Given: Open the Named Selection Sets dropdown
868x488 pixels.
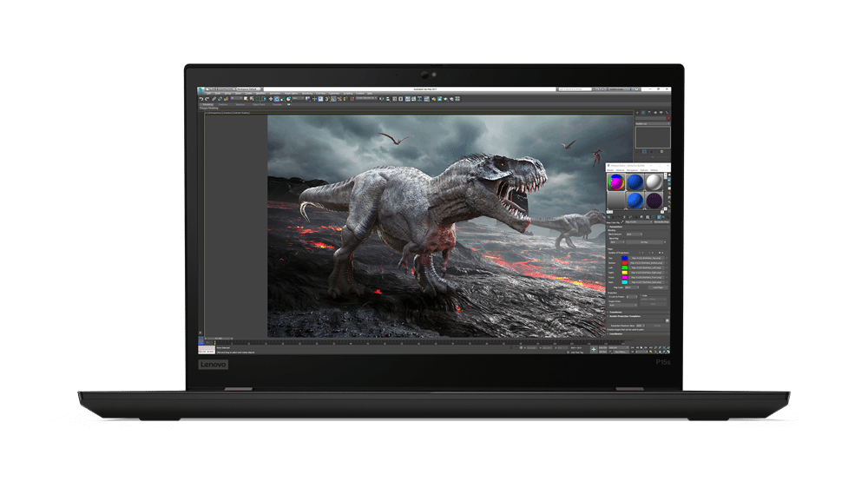Looking at the screenshot, I should (366, 99).
